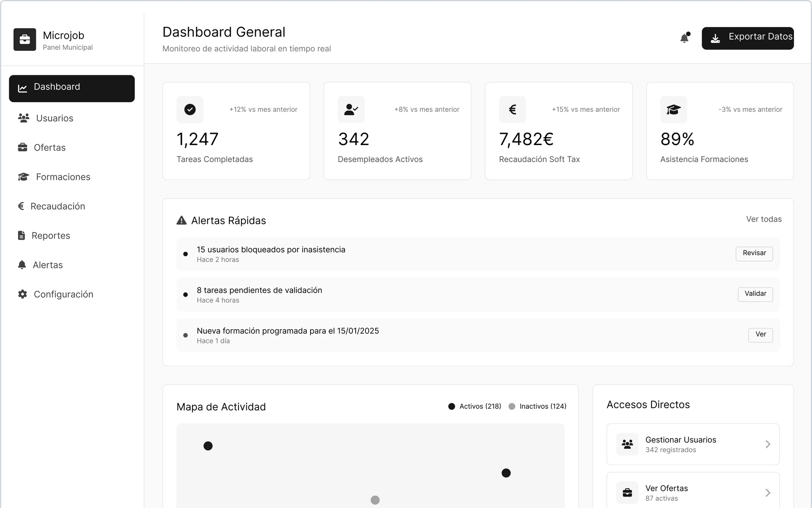The width and height of the screenshot is (812, 508).
Task: Click the briefcase icon on Ver Ofertas card
Action: (627, 493)
